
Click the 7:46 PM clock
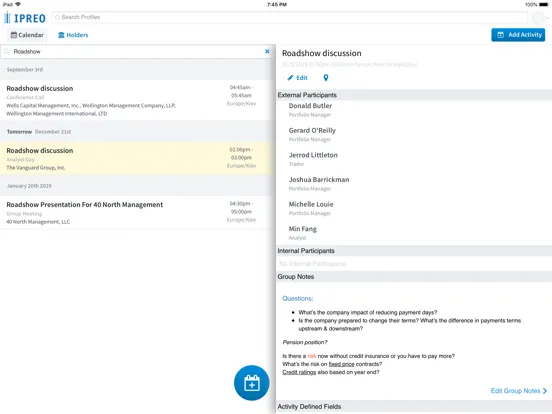277,5
